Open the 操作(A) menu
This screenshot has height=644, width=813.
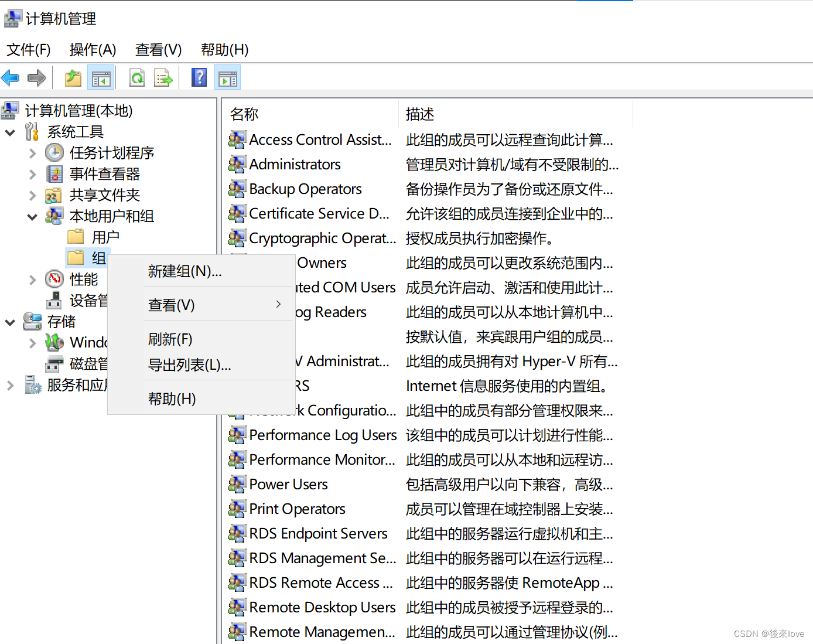[x=92, y=49]
